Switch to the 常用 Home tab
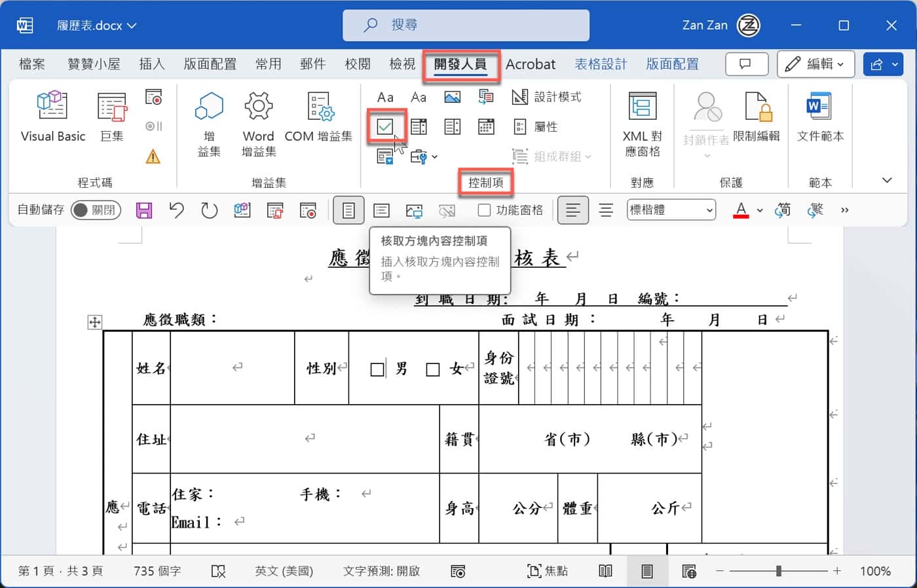 click(269, 64)
